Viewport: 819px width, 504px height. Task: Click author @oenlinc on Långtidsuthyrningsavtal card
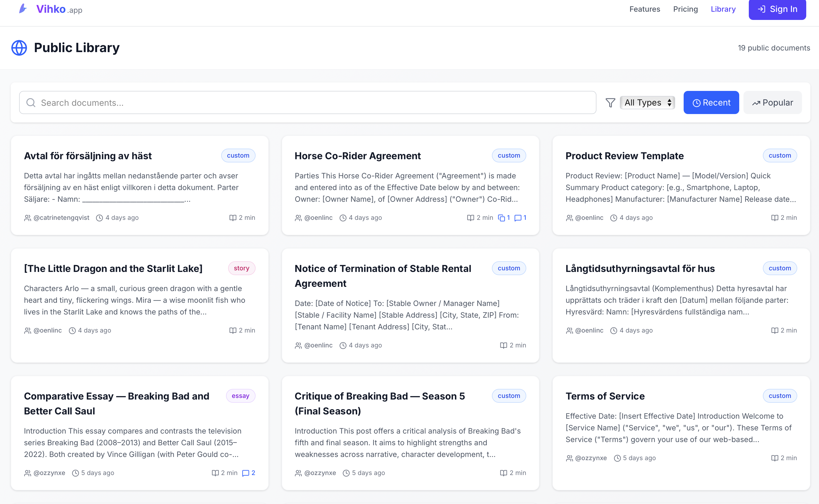(589, 331)
